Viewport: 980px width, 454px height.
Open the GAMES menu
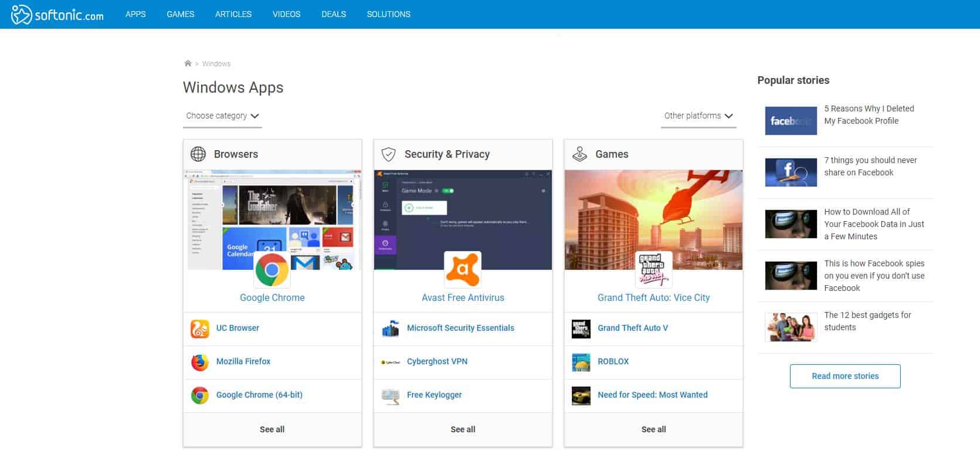point(181,14)
